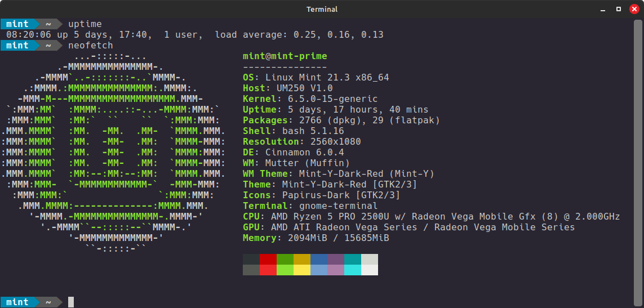Click the 'CPU: AMD Ryzen 5 PRO 2500U' line
The height and width of the screenshot is (308, 644).
[431, 216]
